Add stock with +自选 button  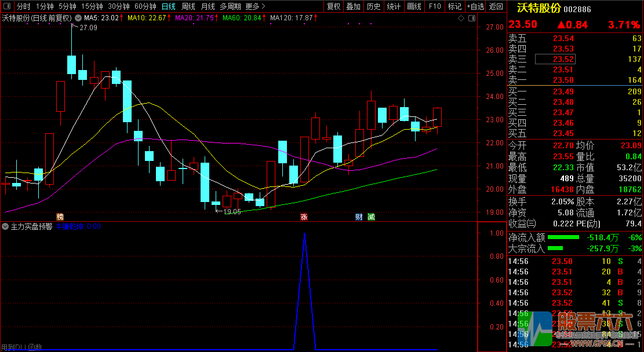(x=475, y=6)
